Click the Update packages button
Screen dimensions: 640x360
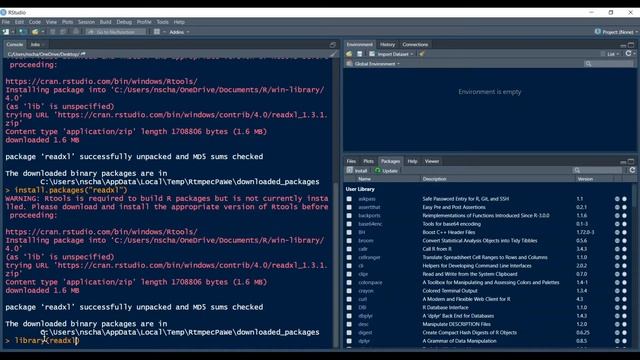pyautogui.click(x=386, y=171)
